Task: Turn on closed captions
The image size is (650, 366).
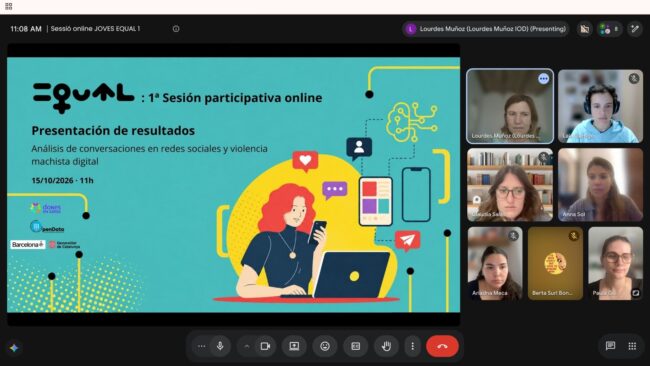Action: (x=356, y=346)
